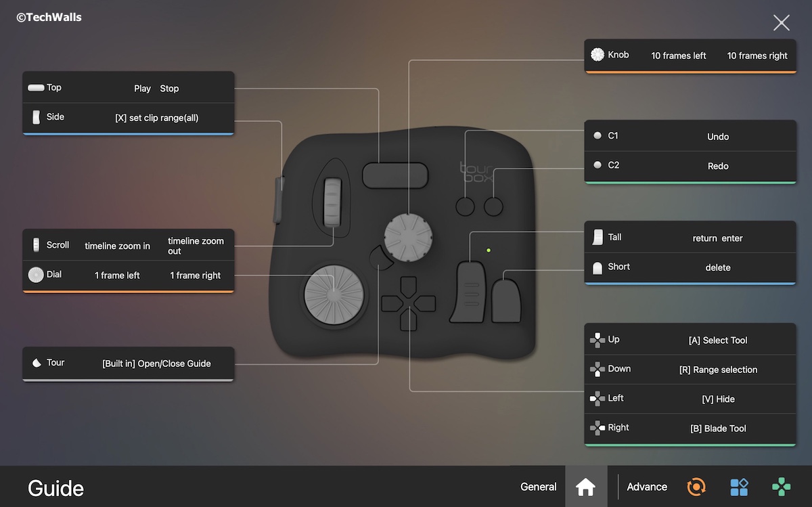Click the Redo mapping for C2
The width and height of the screenshot is (812, 507).
click(x=718, y=166)
